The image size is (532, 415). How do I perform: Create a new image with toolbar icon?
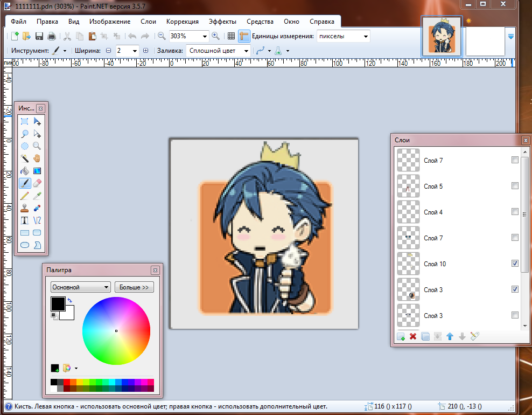coord(15,36)
